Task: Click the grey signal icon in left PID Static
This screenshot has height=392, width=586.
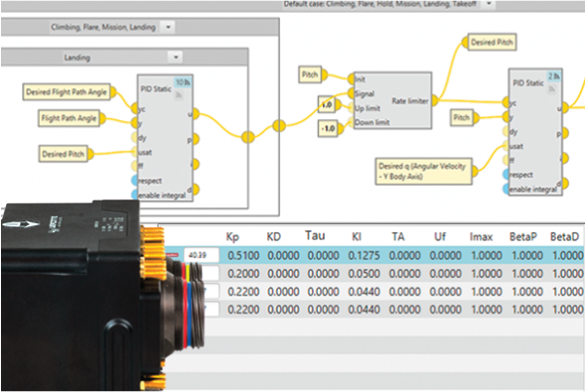Action: [179, 95]
